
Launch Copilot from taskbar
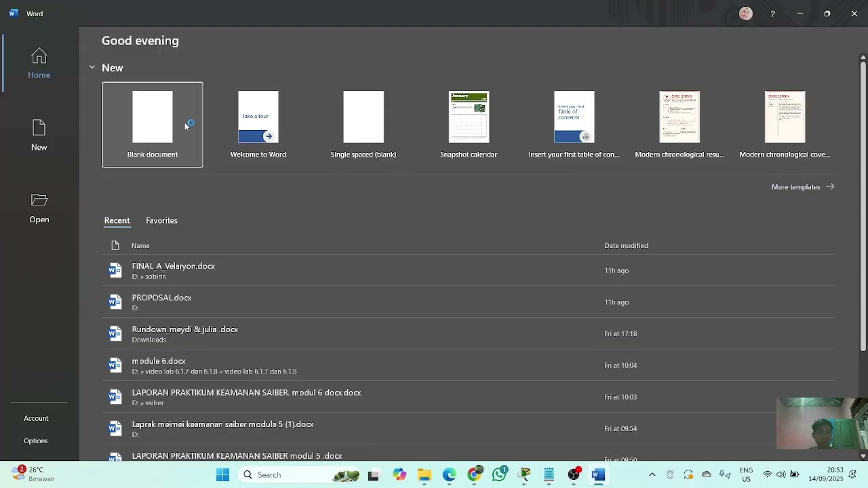click(399, 475)
